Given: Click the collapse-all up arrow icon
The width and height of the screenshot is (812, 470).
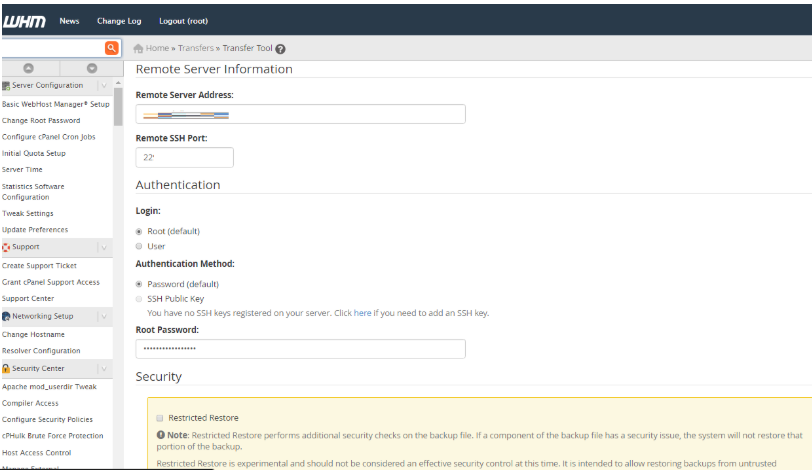Looking at the screenshot, I should click(x=29, y=68).
